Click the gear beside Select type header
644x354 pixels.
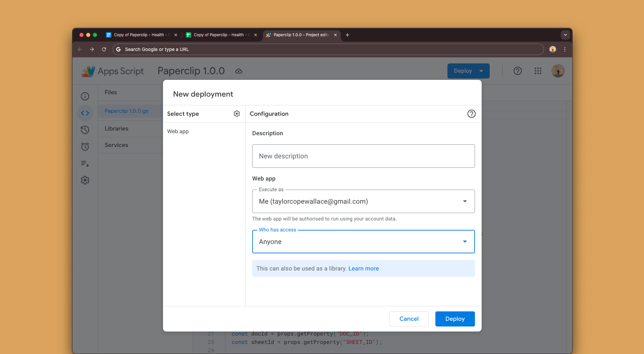click(237, 114)
